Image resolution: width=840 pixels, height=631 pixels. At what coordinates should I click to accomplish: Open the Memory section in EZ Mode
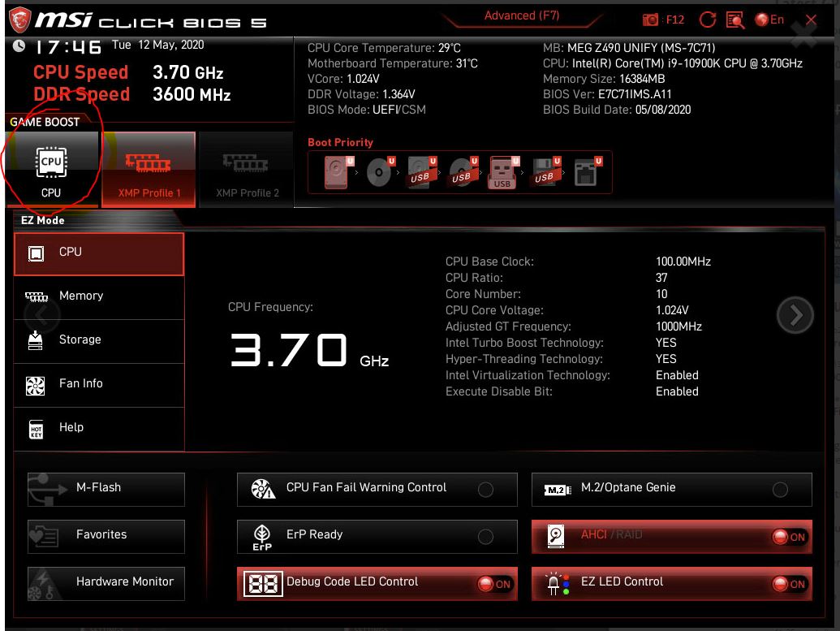pyautogui.click(x=99, y=297)
